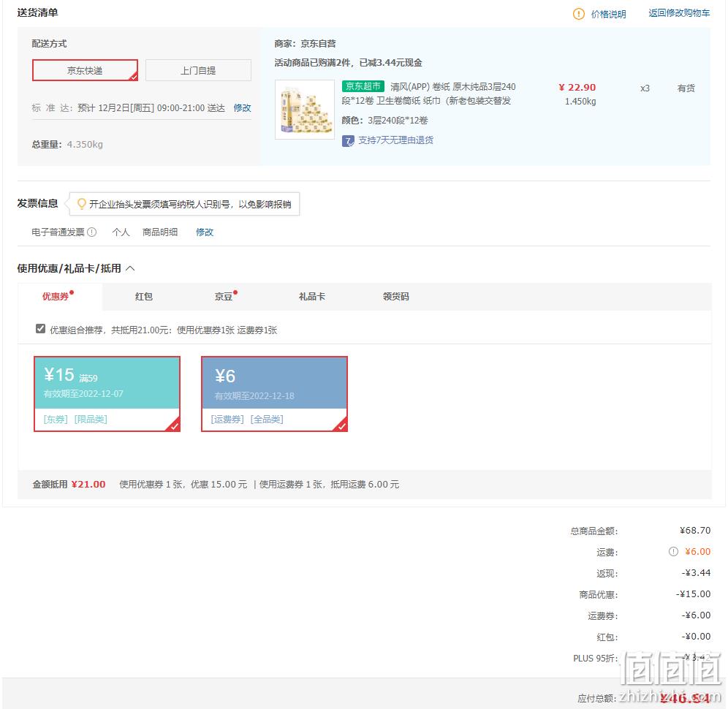728x709 pixels.
Task: Click the 活动商品已购满2件 promotion text
Action: pos(348,63)
